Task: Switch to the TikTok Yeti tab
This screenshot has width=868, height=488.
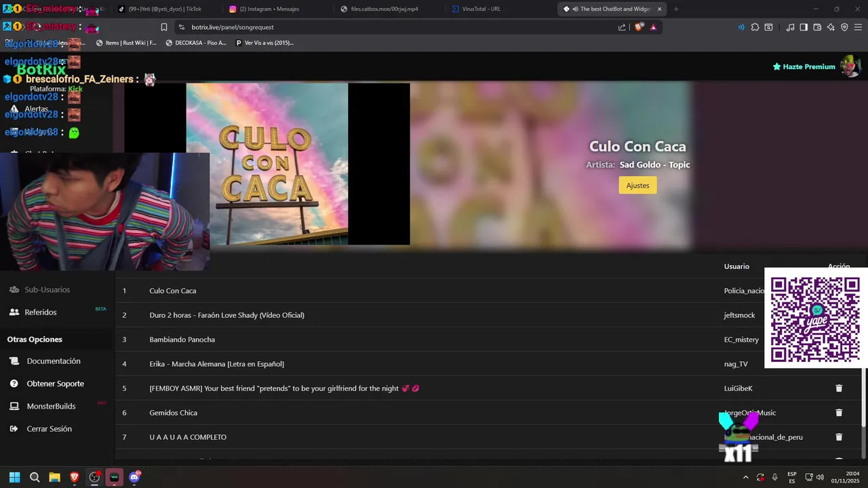Action: [x=165, y=9]
